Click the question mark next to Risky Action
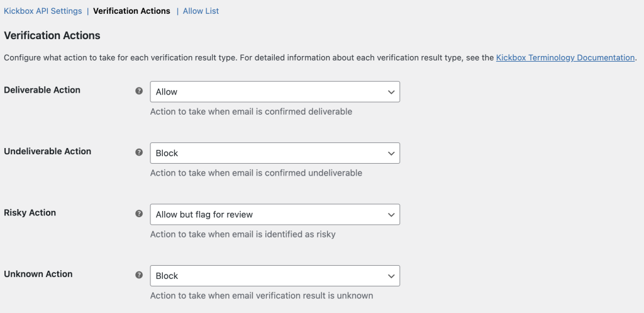 139,213
